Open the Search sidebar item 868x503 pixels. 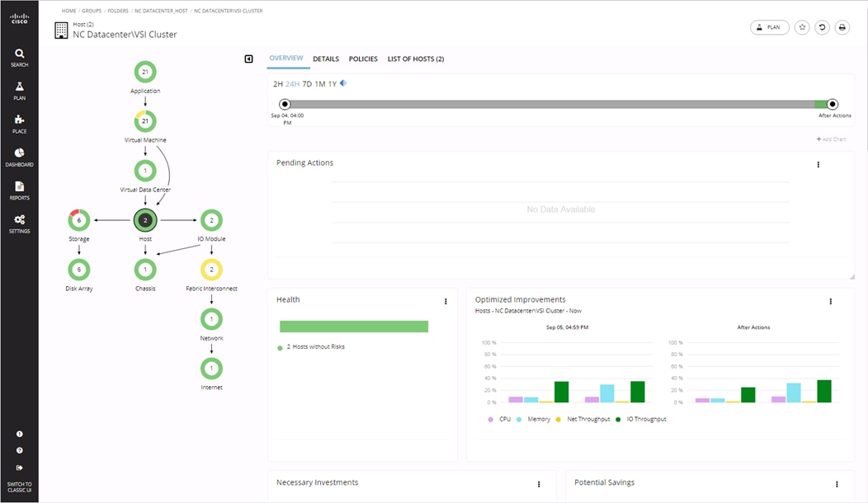[x=19, y=58]
